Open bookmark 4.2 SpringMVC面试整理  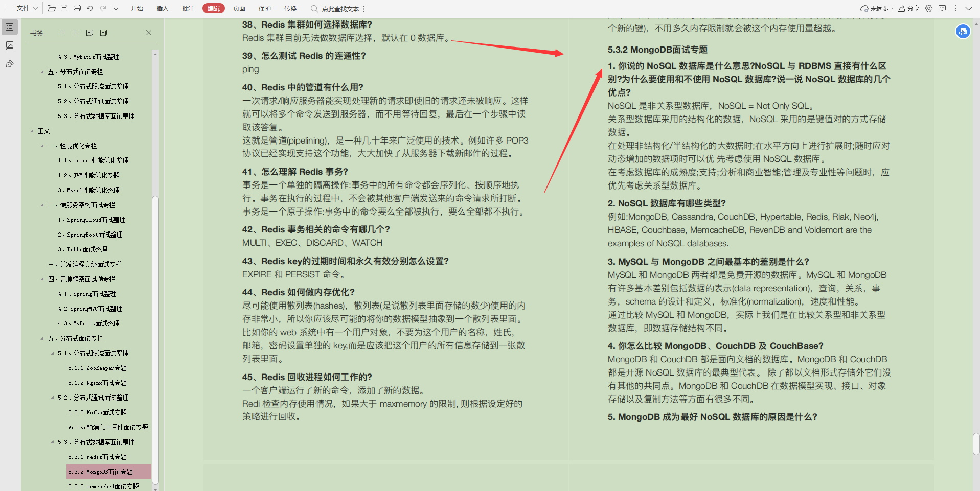tap(90, 309)
